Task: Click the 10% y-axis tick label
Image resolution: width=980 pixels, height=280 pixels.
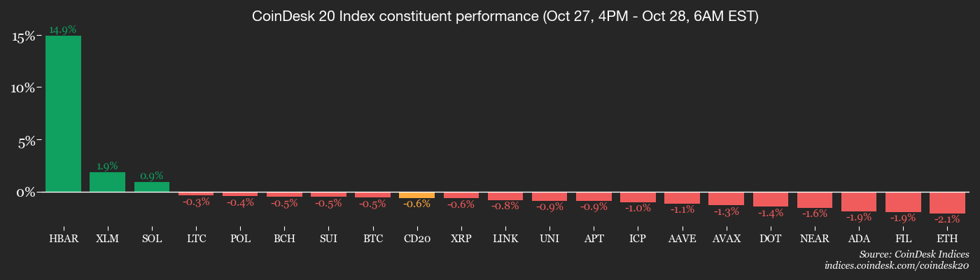Action: tap(23, 87)
